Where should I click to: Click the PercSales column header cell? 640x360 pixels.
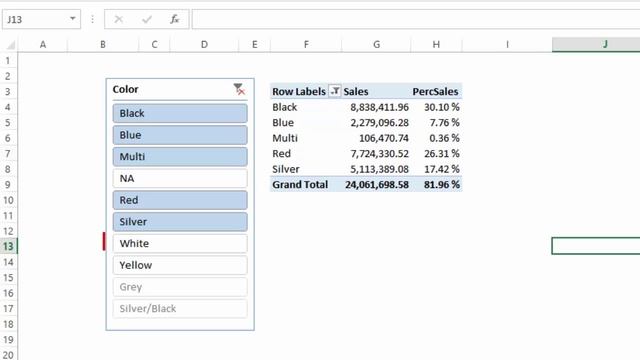[436, 91]
